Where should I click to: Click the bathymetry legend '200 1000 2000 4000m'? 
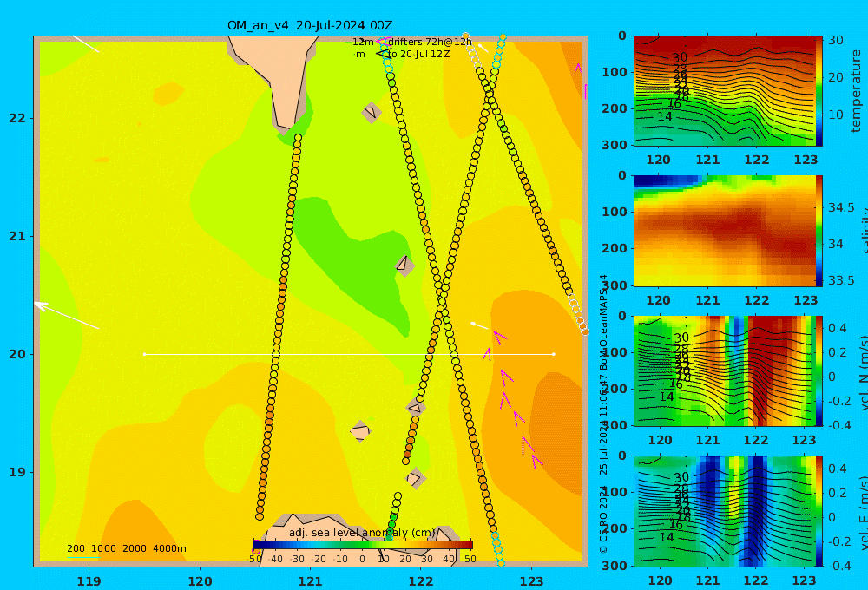pyautogui.click(x=126, y=548)
